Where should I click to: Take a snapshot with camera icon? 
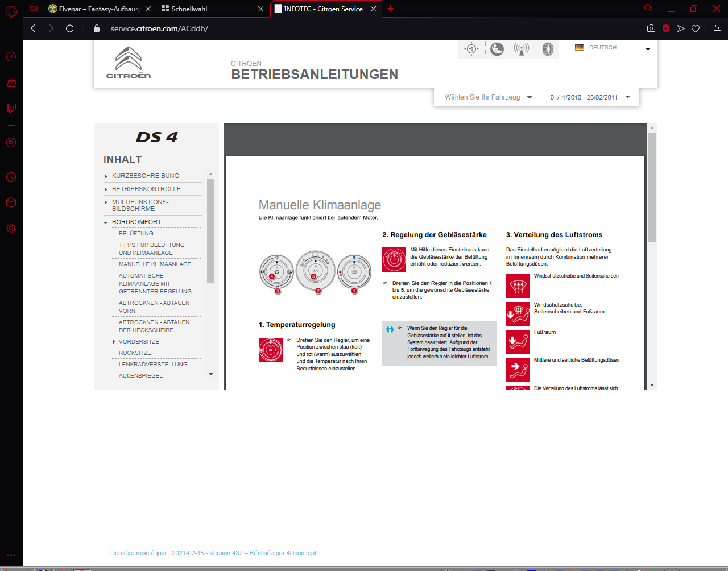coord(651,28)
